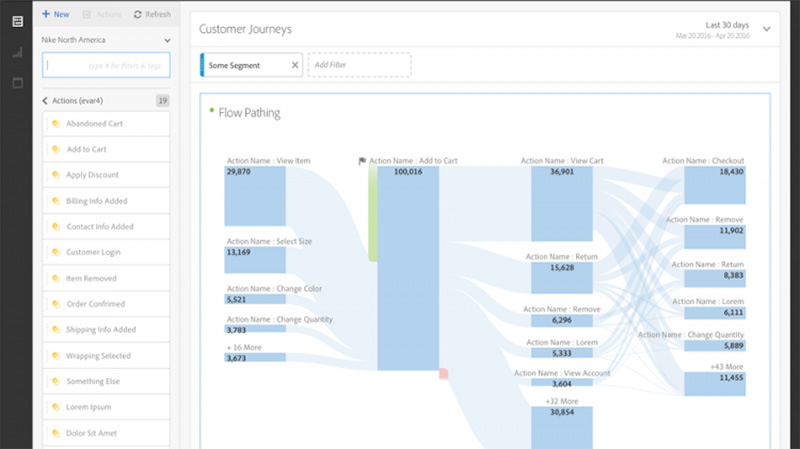
Task: Open the components panel icon in left rail
Action: pyautogui.click(x=17, y=21)
